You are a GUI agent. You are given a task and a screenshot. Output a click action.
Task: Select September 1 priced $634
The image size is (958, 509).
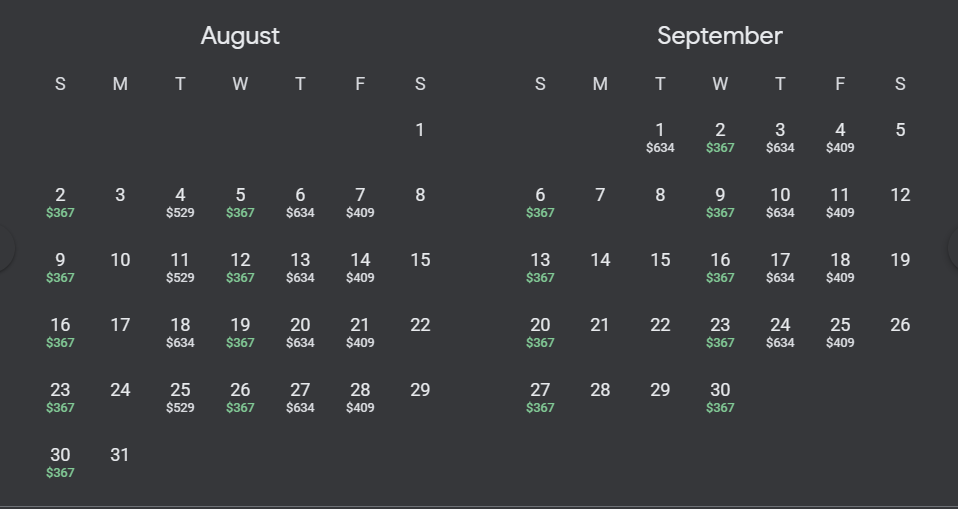point(660,136)
